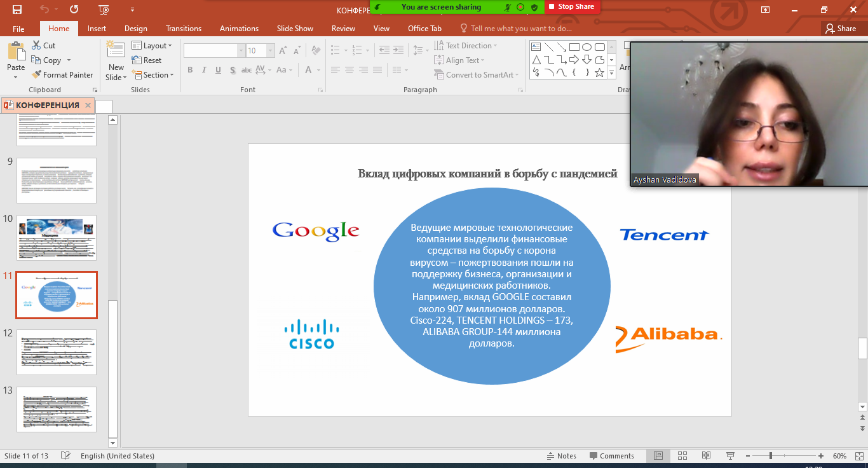Screen dimensions: 868x468
Task: Select the View tab
Action: click(381, 29)
